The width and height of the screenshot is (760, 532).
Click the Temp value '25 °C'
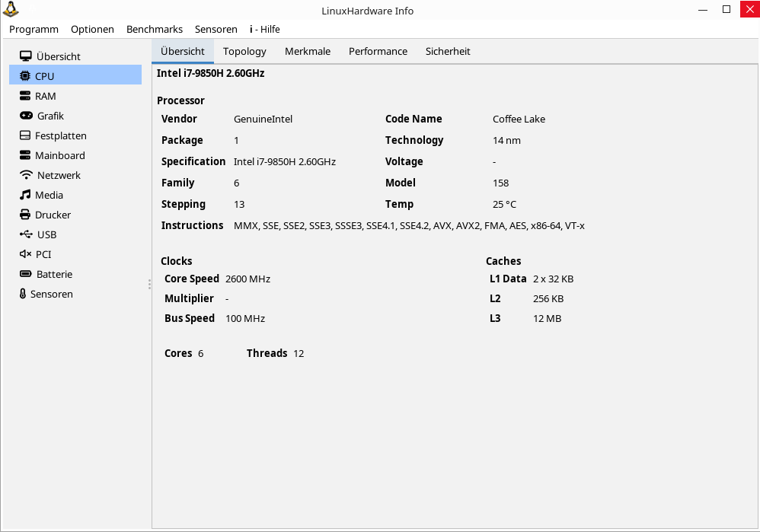pos(505,205)
